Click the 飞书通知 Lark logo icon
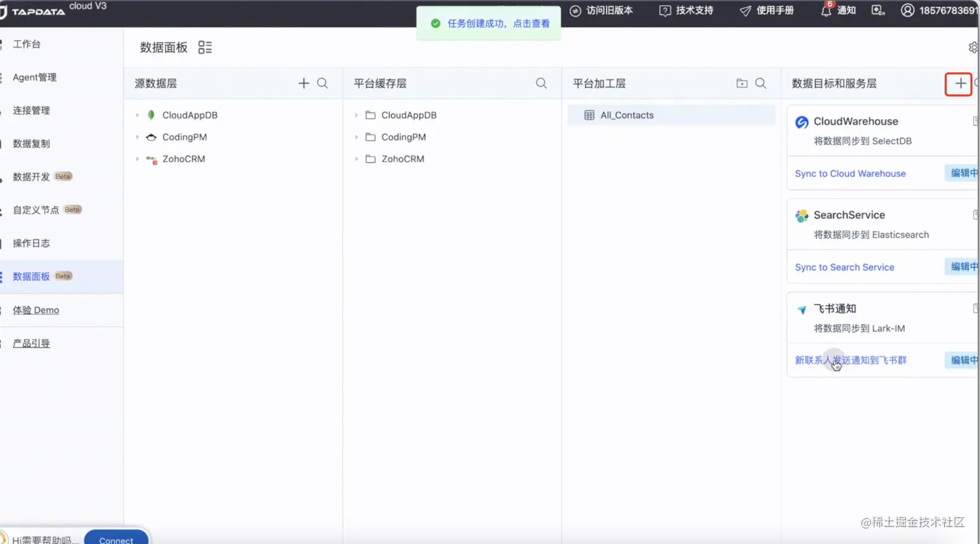 (802, 310)
